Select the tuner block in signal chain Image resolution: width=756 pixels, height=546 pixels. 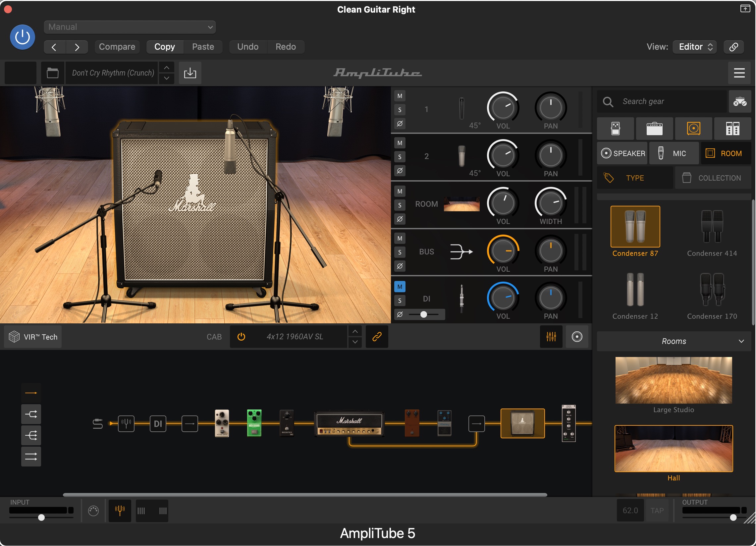click(x=126, y=424)
